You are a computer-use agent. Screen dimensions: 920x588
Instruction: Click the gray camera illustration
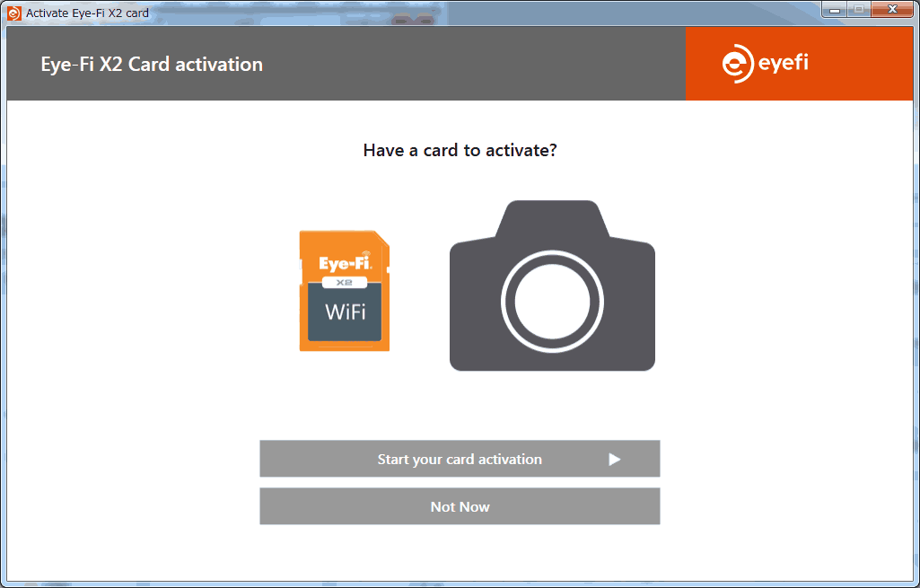coord(552,285)
